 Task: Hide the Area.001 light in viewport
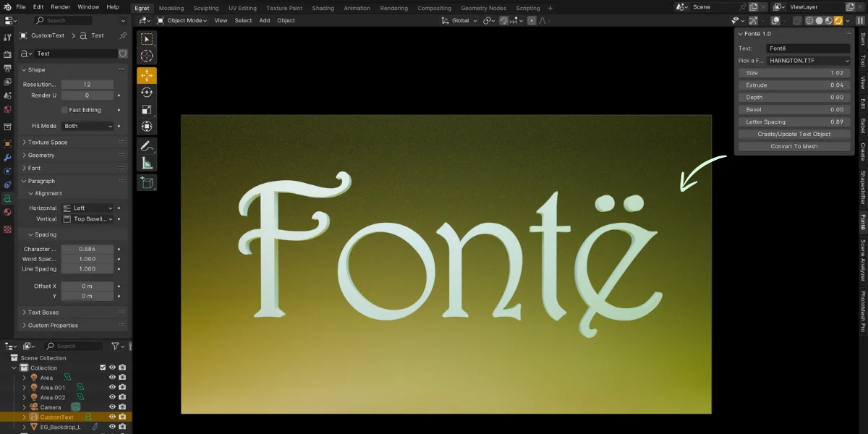pyautogui.click(x=111, y=387)
